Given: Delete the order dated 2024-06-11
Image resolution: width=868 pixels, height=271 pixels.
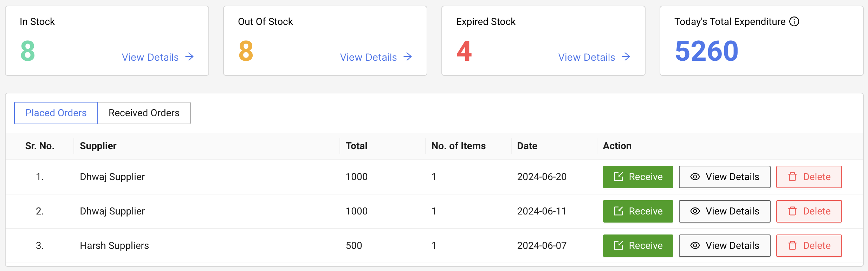Looking at the screenshot, I should (809, 211).
